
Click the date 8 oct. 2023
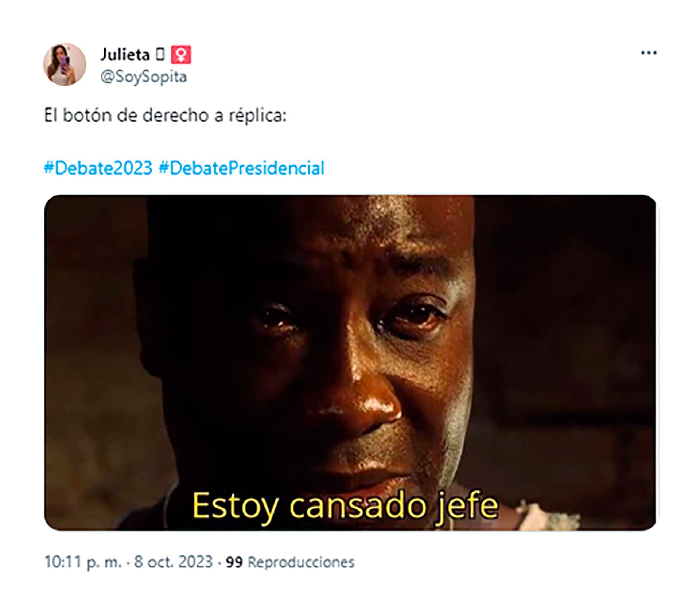click(x=173, y=562)
